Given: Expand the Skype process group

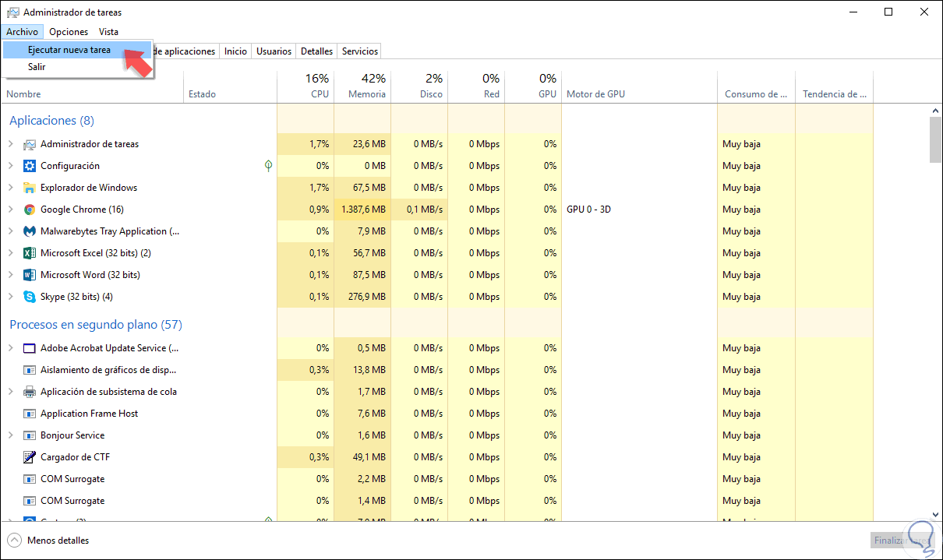Looking at the screenshot, I should pyautogui.click(x=11, y=297).
